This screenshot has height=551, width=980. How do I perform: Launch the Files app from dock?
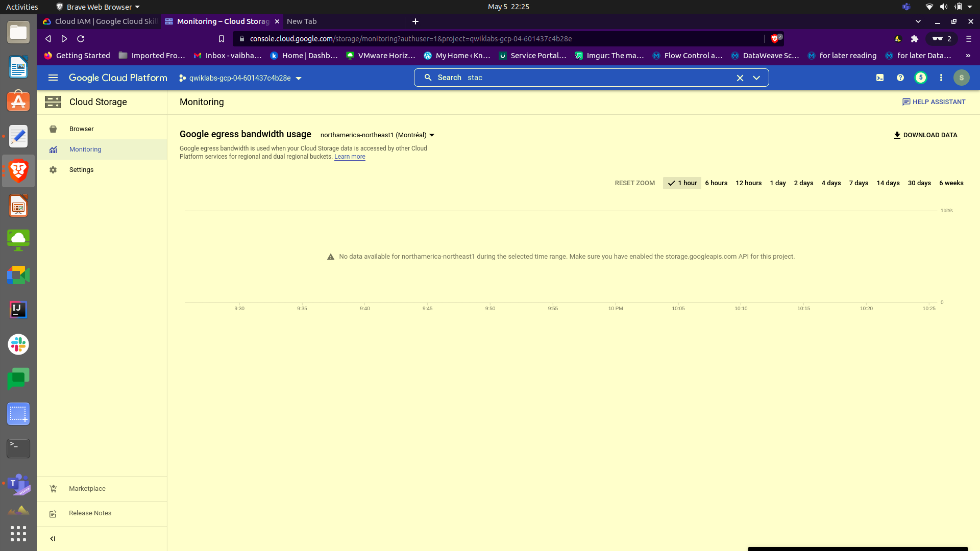pos(18,32)
